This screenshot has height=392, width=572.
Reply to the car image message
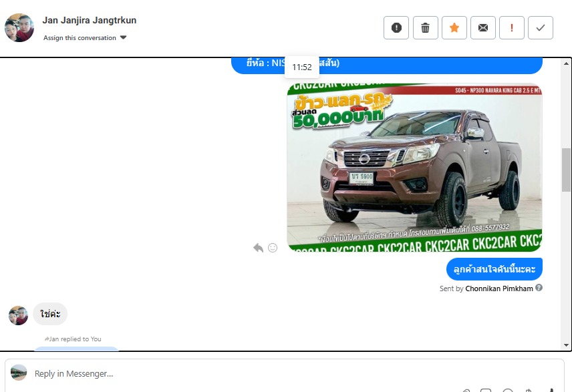[x=259, y=248]
